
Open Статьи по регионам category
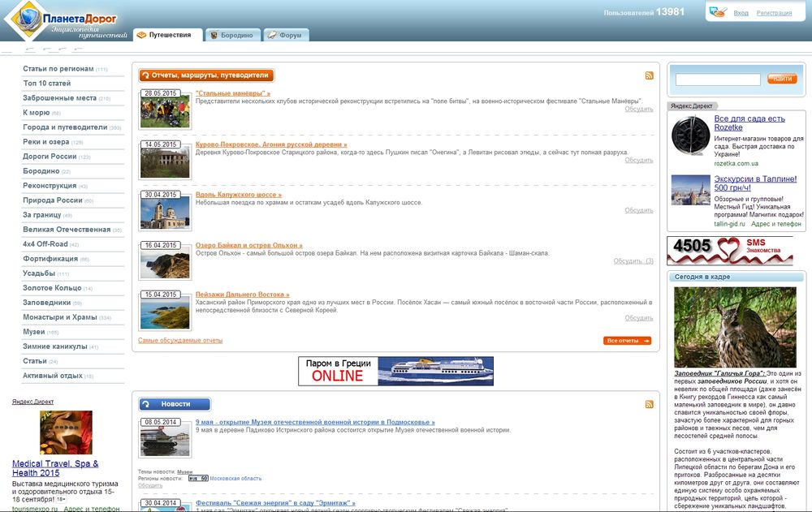[58, 69]
